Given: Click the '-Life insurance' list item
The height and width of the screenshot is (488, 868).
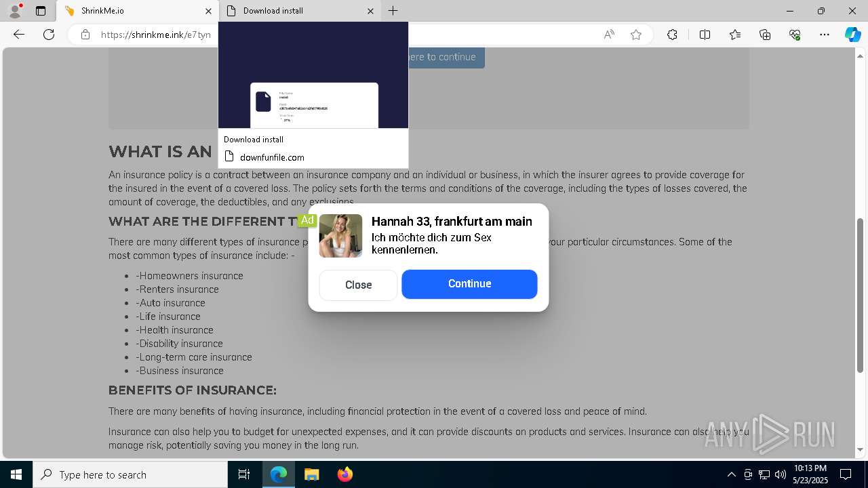Looking at the screenshot, I should pos(168,317).
